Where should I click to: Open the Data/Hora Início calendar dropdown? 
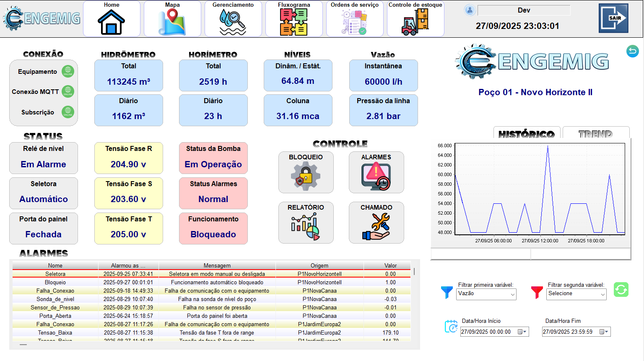pos(522,332)
